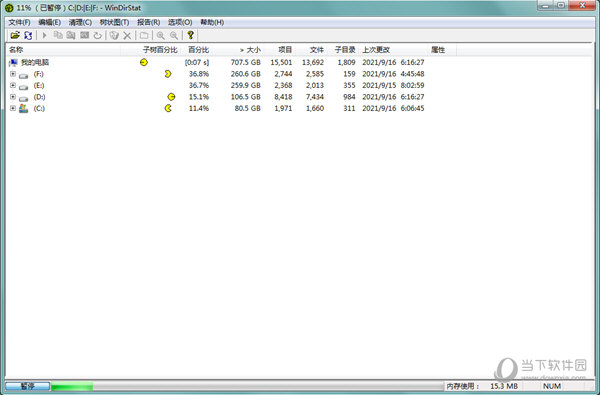
Task: Click the NUM indicator in status bar
Action: [552, 386]
